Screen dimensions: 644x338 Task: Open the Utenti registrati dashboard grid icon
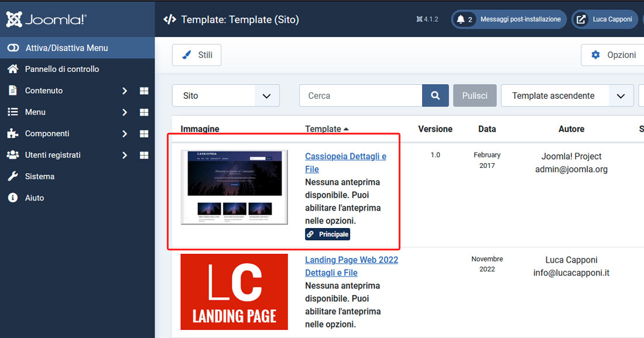point(144,155)
